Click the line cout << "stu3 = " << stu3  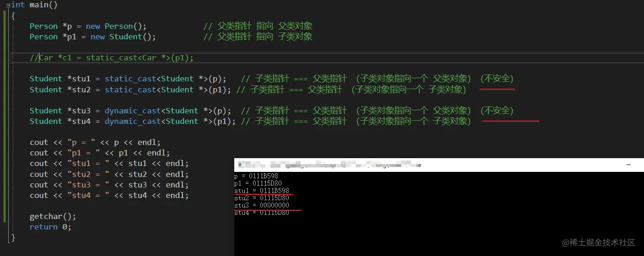109,185
